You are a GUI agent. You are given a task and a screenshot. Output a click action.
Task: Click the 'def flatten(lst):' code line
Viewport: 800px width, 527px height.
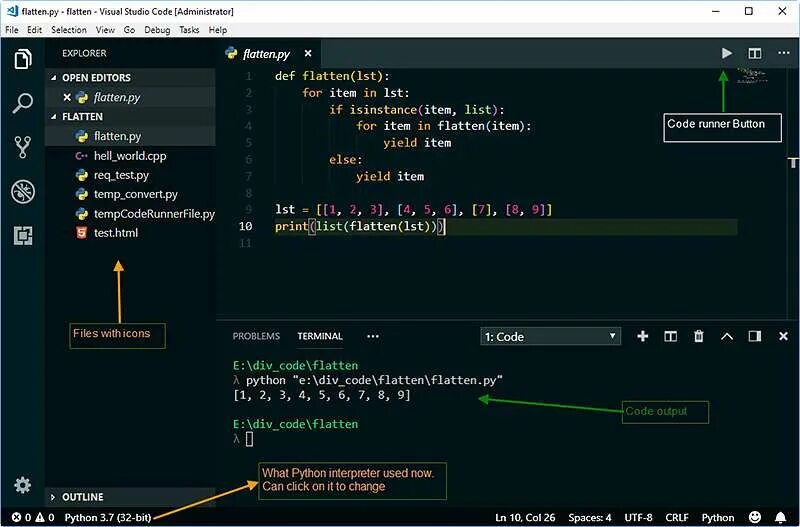(x=332, y=76)
